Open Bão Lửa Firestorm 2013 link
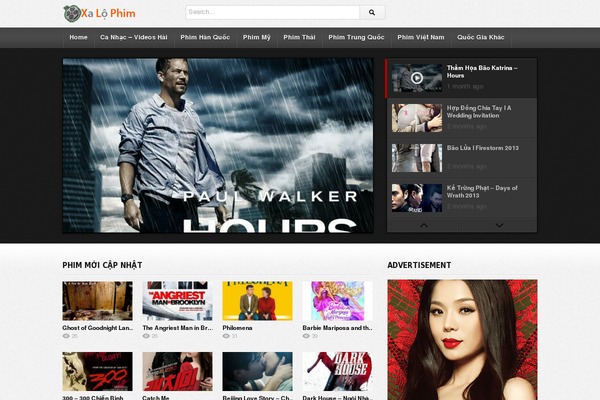The image size is (600, 400). pos(483,148)
